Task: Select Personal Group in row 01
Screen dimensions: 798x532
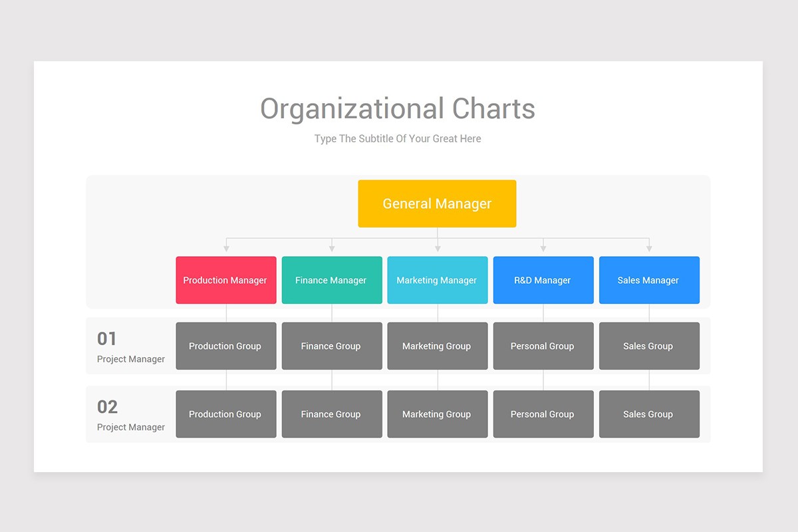Action: click(x=543, y=346)
